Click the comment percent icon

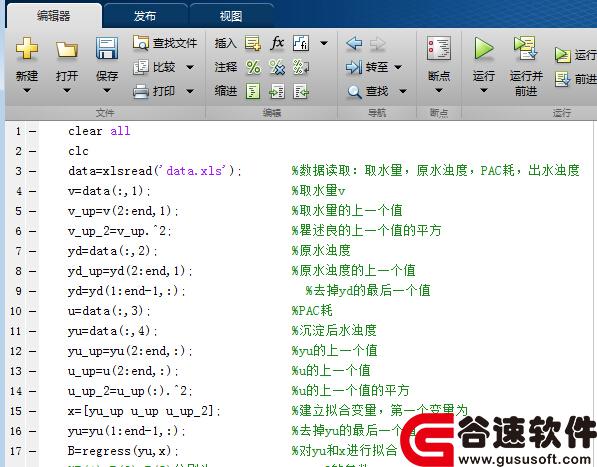(253, 67)
